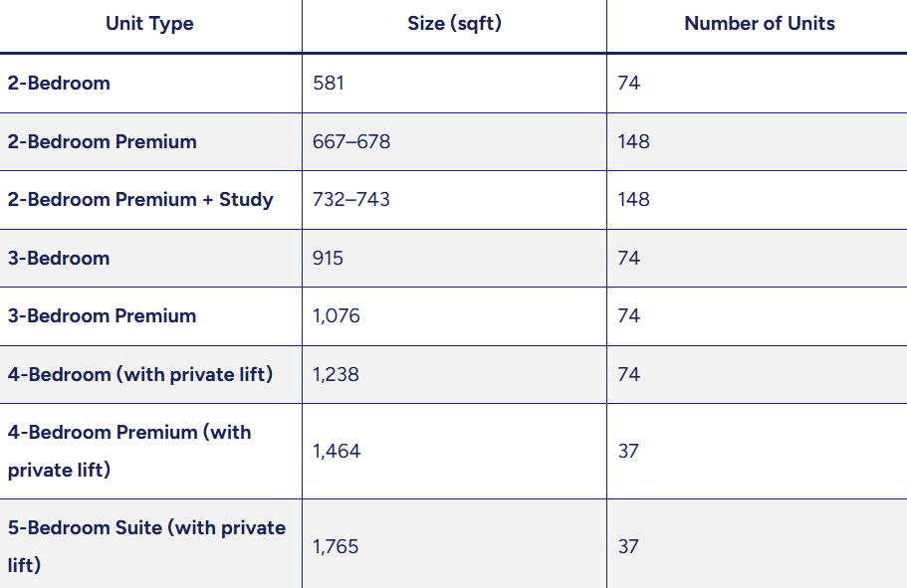
Task: Click the 667–678 size range cell
Action: pos(351,141)
